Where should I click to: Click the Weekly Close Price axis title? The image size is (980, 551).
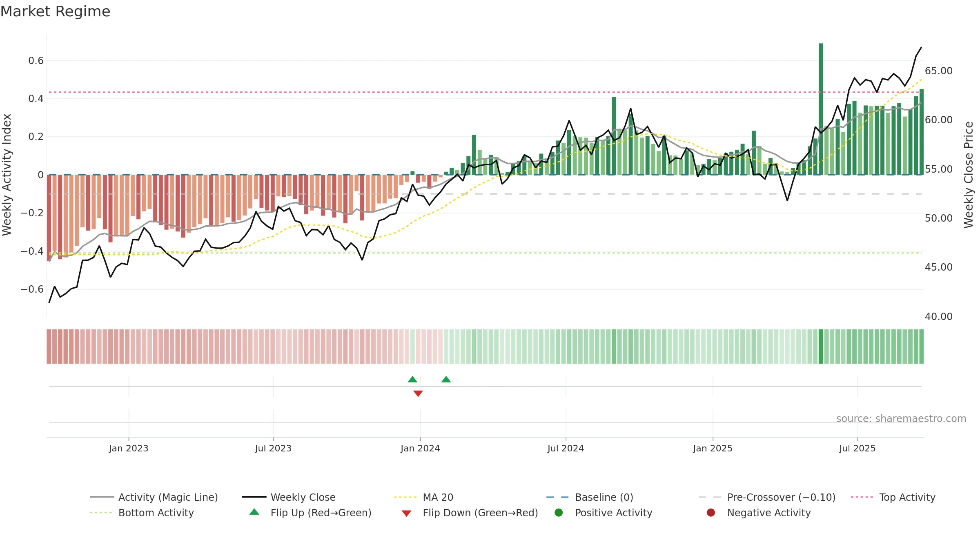click(969, 175)
